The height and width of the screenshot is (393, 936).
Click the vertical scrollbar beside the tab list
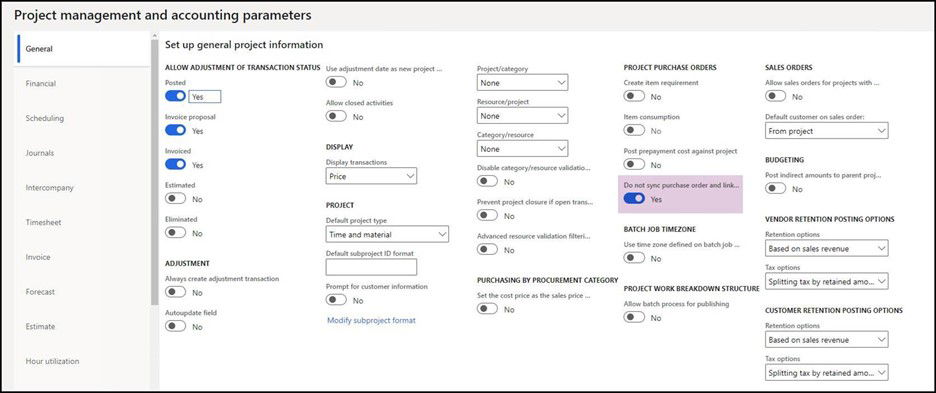155,173
